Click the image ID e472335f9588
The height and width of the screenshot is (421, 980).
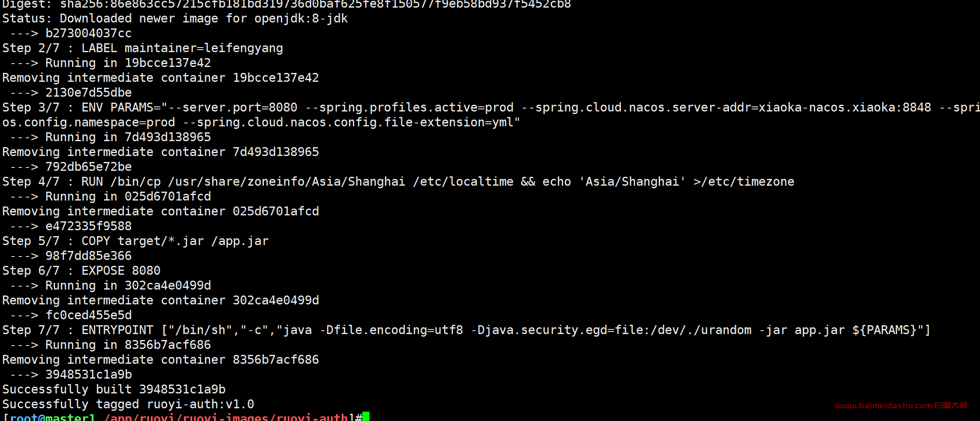pyautogui.click(x=89, y=226)
